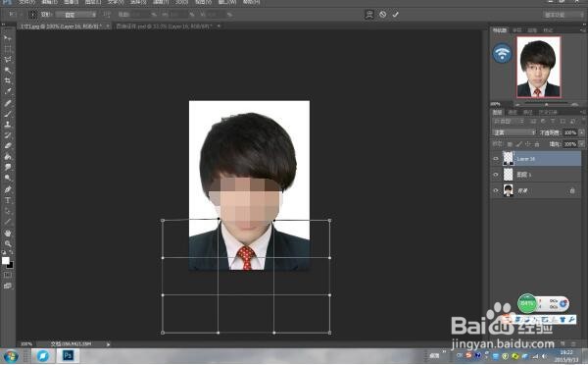Image resolution: width=588 pixels, height=365 pixels.
Task: Open the layer blend mode dropdown
Action: pyautogui.click(x=514, y=132)
